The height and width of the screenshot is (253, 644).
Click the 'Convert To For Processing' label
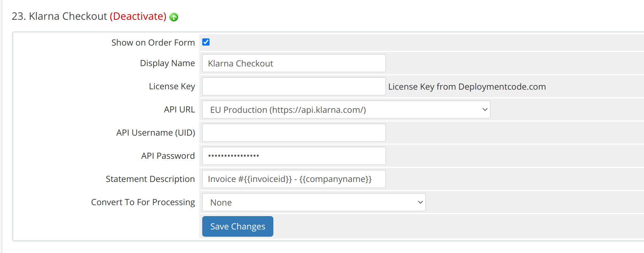143,202
